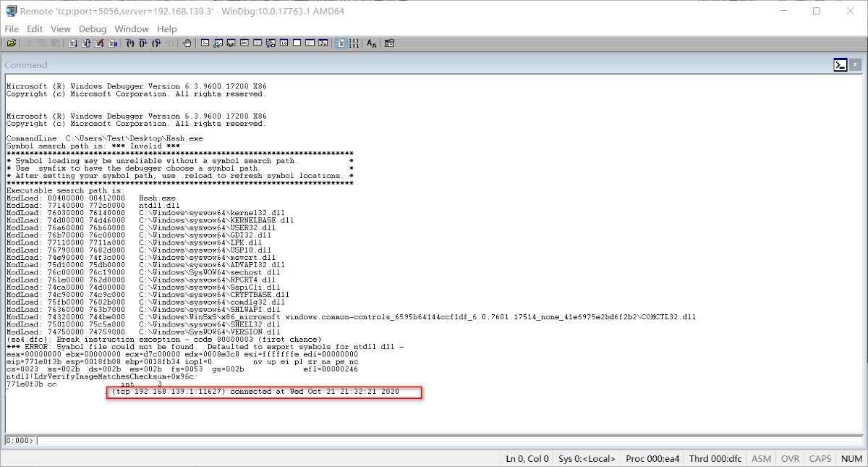Click the 'Symbol search path is' line
The width and height of the screenshot is (868, 467).
point(93,146)
